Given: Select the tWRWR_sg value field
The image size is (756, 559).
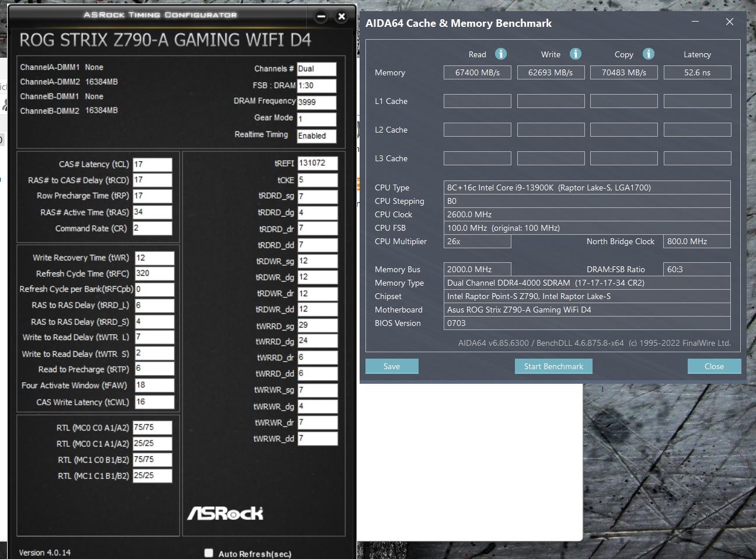Looking at the screenshot, I should 318,390.
